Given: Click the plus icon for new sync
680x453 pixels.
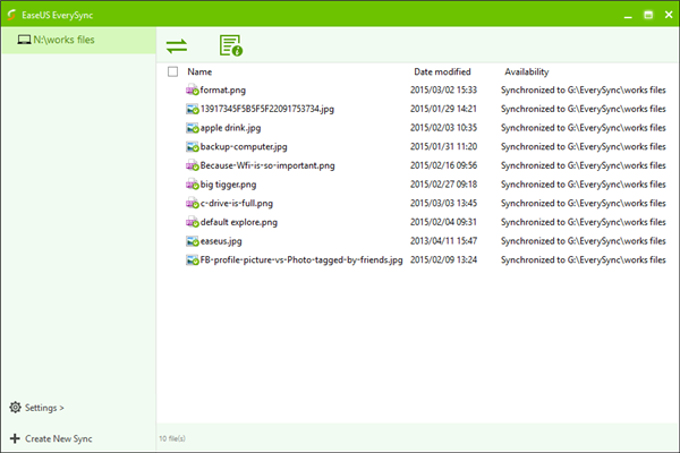Looking at the screenshot, I should pyautogui.click(x=14, y=438).
